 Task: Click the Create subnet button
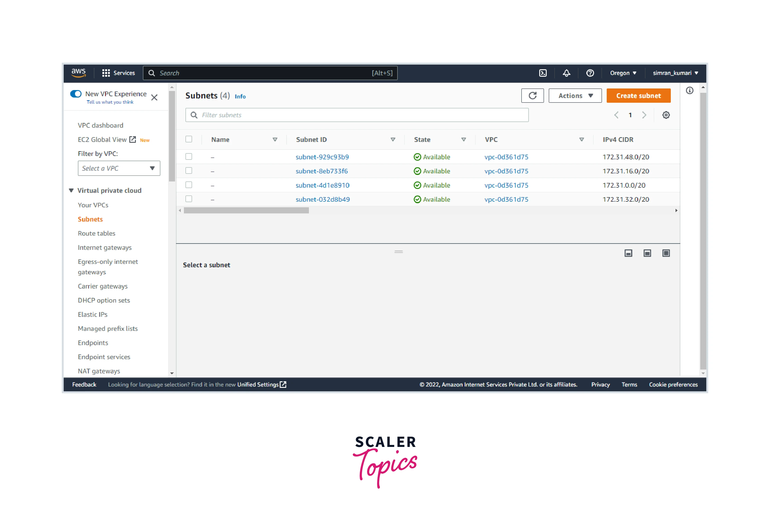coord(638,96)
